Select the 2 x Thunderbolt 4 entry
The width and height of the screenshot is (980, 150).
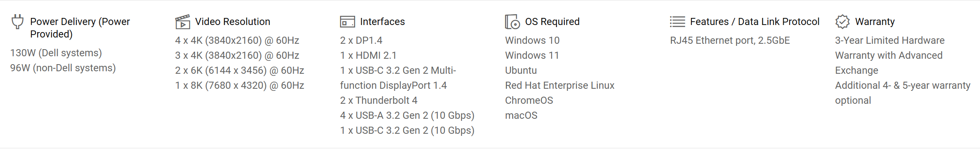378,100
